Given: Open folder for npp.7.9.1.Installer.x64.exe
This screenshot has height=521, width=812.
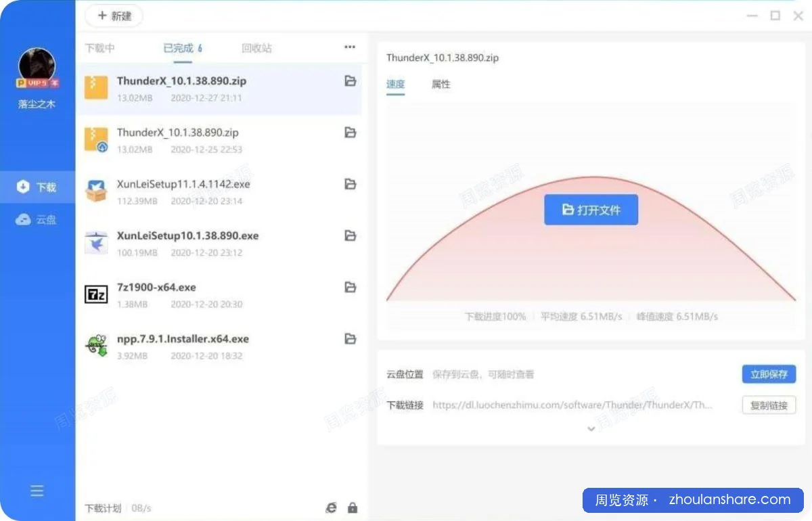Looking at the screenshot, I should click(x=350, y=339).
